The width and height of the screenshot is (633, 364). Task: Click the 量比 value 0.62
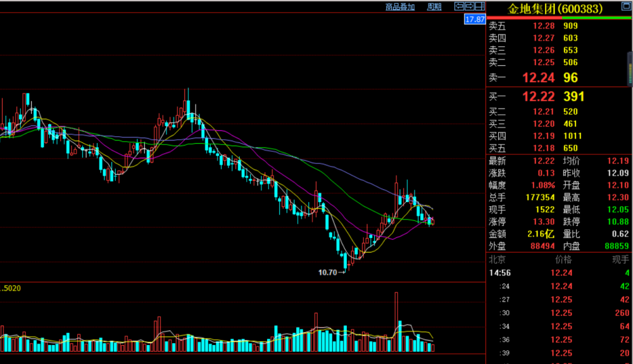tap(620, 234)
